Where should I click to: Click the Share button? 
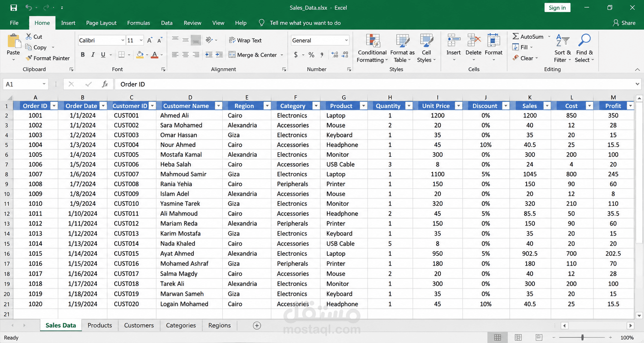624,23
